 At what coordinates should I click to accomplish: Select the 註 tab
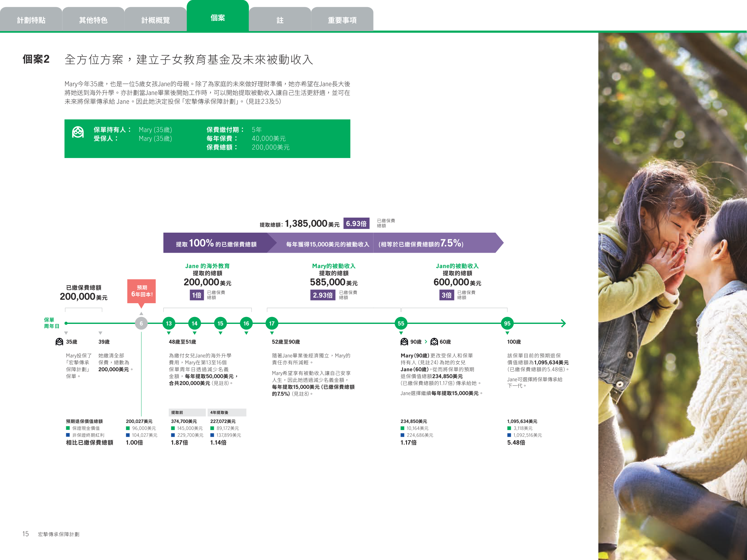[x=280, y=20]
